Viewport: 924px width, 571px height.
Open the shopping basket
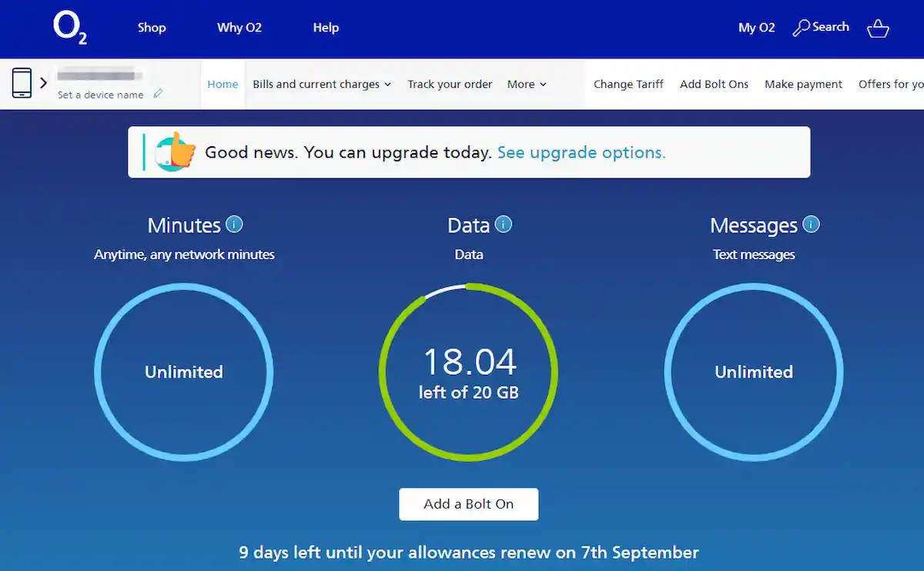pyautogui.click(x=878, y=27)
